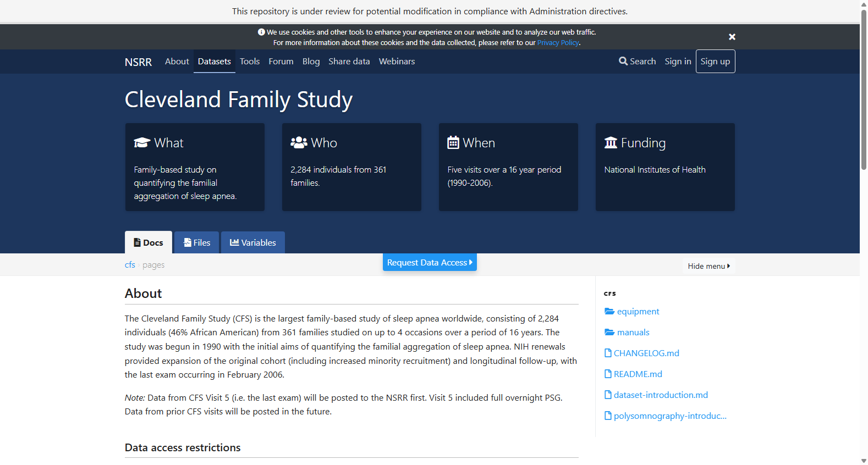Image resolution: width=868 pixels, height=465 pixels.
Task: Click the Files tab file icon
Action: [x=187, y=242]
